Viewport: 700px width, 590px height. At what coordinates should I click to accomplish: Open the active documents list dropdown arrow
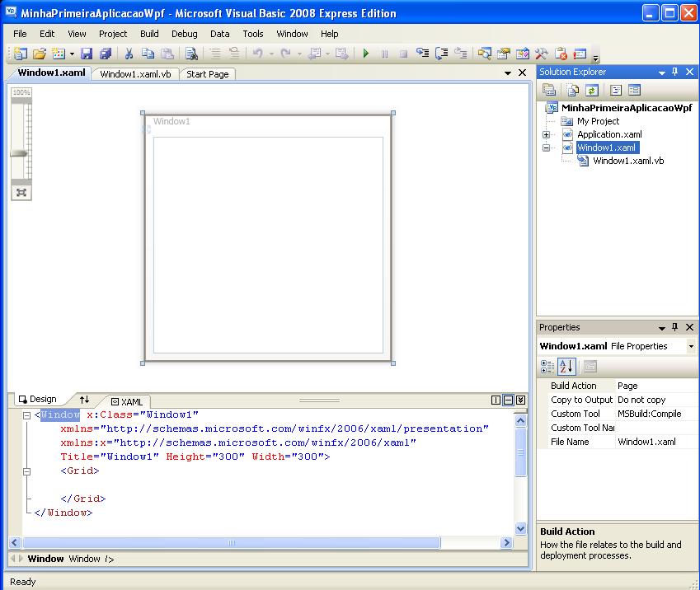[x=508, y=73]
